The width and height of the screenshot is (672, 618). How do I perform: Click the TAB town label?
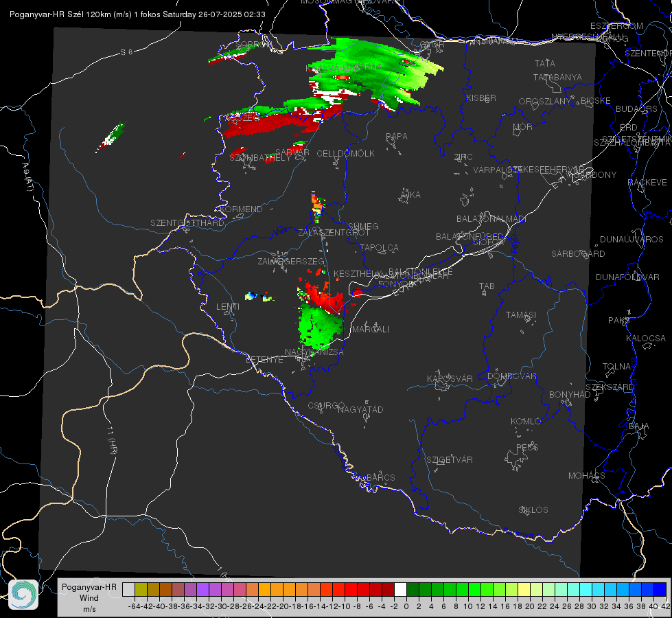(487, 286)
